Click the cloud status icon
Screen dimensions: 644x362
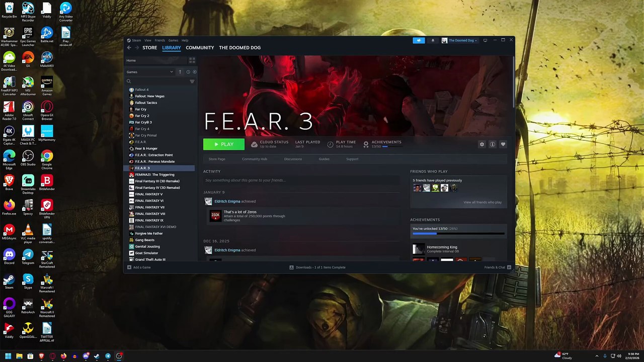coord(254,144)
